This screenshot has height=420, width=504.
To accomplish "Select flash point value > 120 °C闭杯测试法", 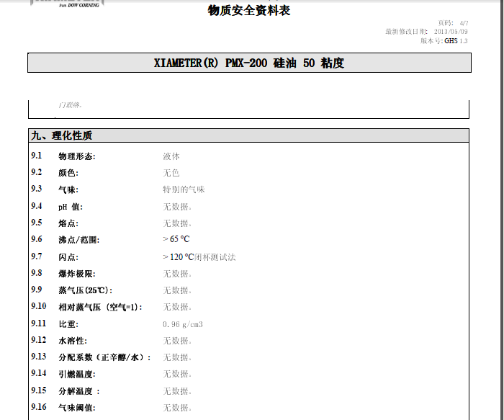I will coord(199,257).
